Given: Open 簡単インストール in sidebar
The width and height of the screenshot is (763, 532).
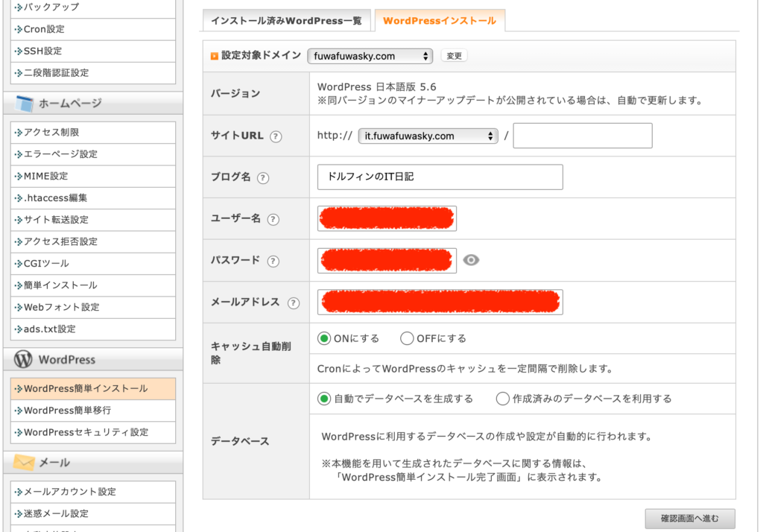Looking at the screenshot, I should pos(93,285).
